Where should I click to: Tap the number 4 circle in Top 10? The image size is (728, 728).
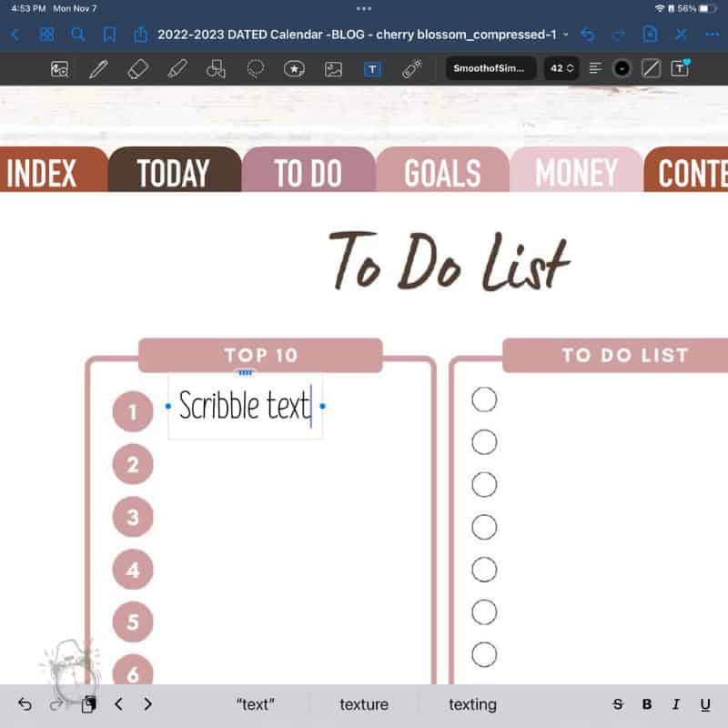[133, 570]
